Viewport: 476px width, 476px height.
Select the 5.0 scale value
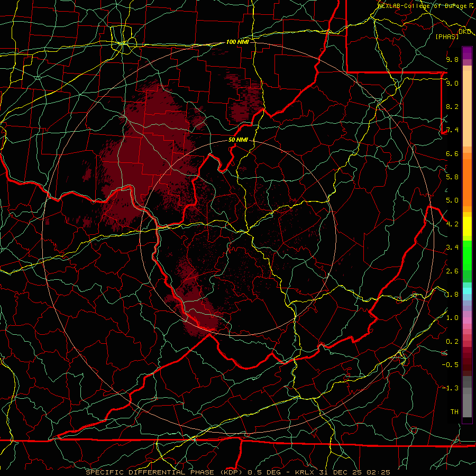point(452,200)
